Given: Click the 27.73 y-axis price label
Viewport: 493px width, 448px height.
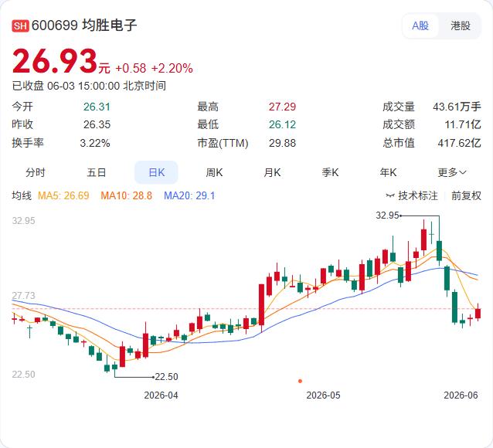Looking at the screenshot, I should click(x=24, y=296).
